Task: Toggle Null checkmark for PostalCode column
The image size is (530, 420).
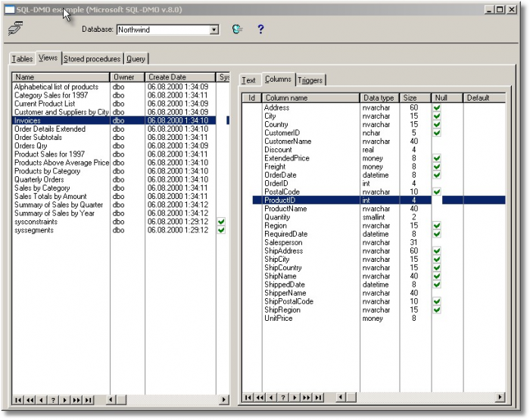Action: 437,192
